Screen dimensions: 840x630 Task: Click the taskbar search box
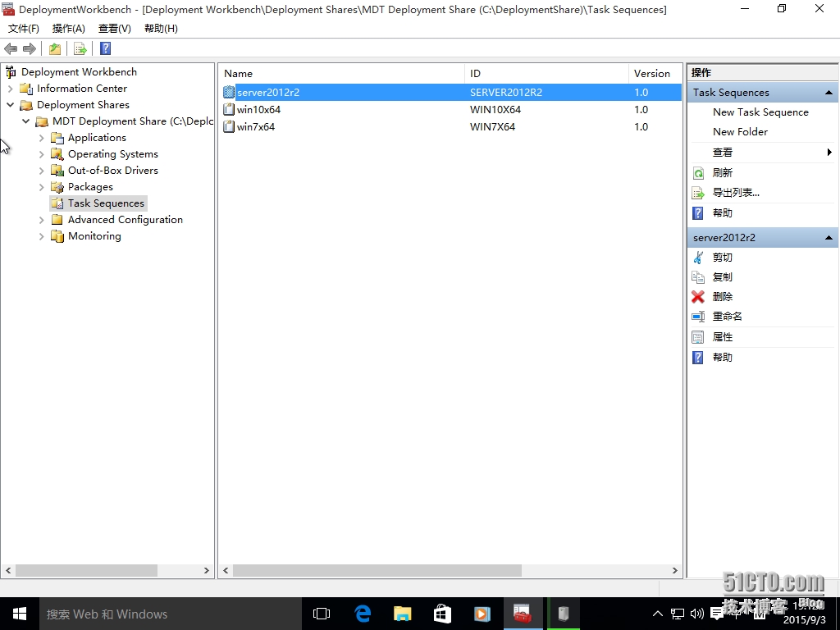pos(171,614)
